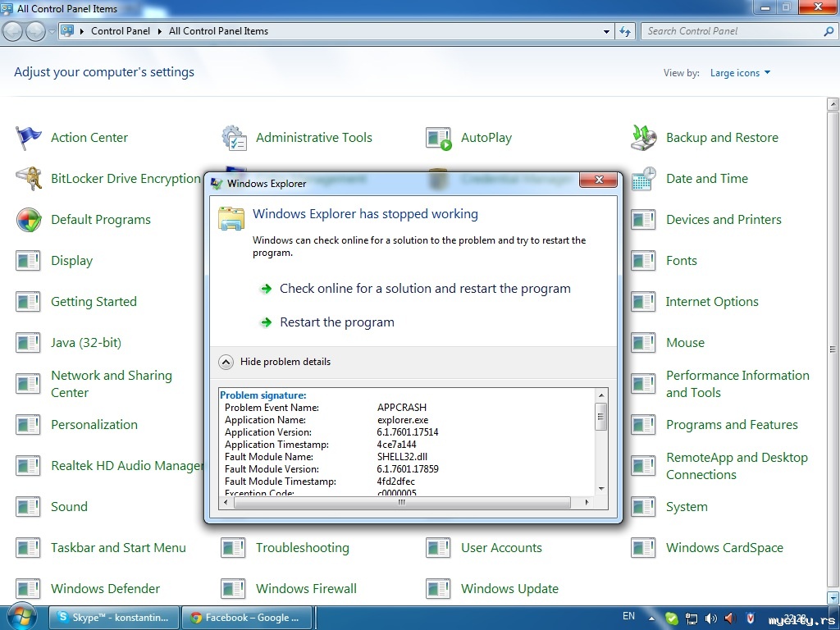The width and height of the screenshot is (840, 630).
Task: Switch to Skype taskbar item
Action: [x=112, y=618]
